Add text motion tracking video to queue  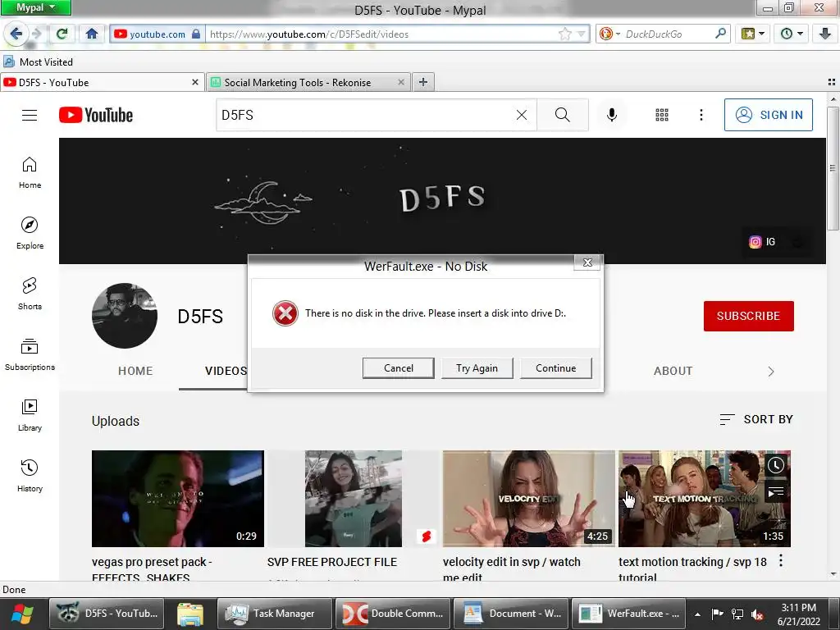tap(775, 491)
